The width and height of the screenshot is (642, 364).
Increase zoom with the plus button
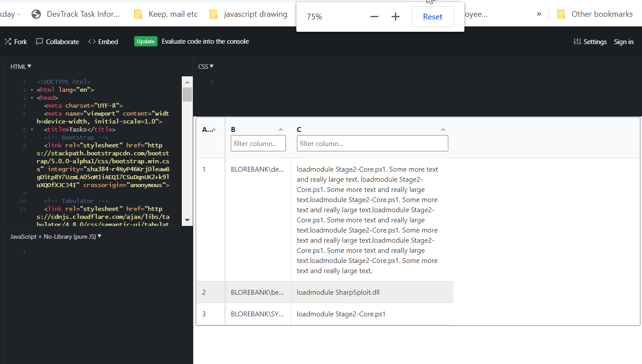point(395,17)
